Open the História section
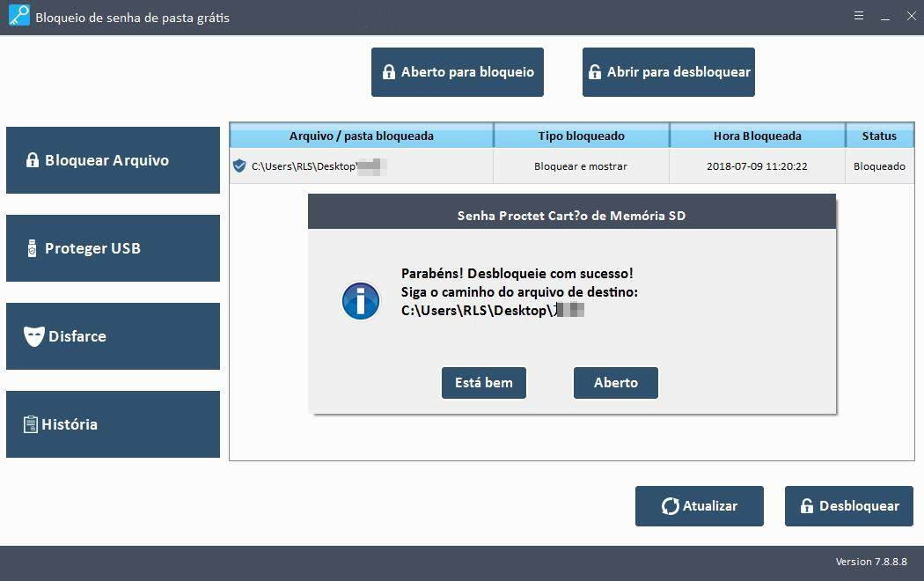Screen dimensions: 924x581 point(113,424)
